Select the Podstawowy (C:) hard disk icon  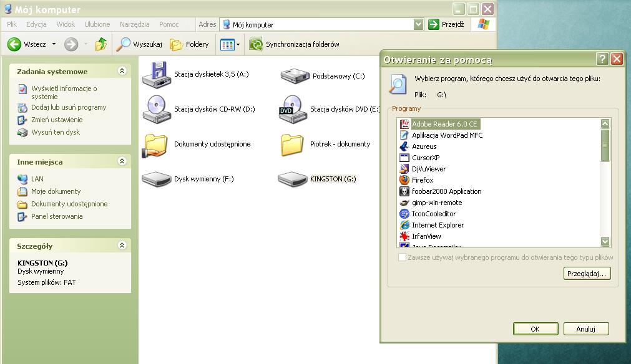(295, 75)
